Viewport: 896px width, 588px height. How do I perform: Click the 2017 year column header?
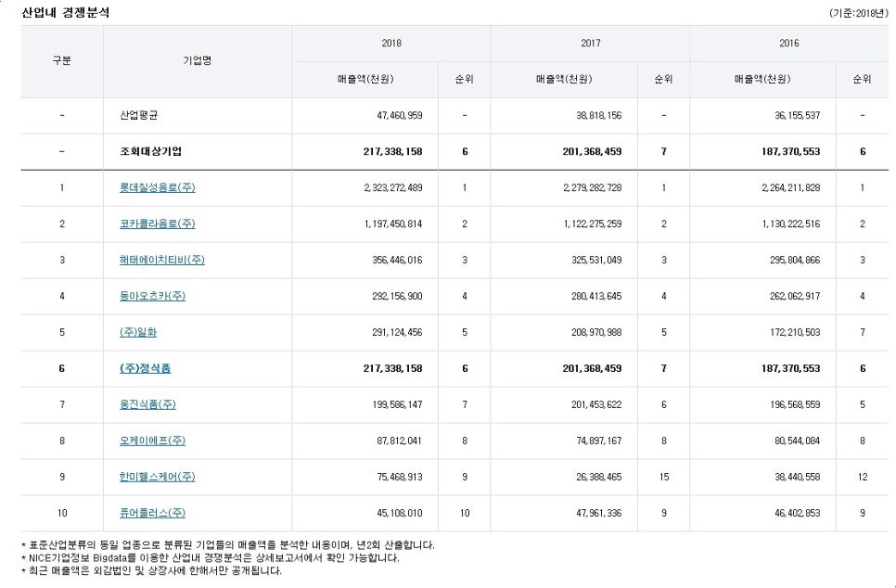(590, 43)
